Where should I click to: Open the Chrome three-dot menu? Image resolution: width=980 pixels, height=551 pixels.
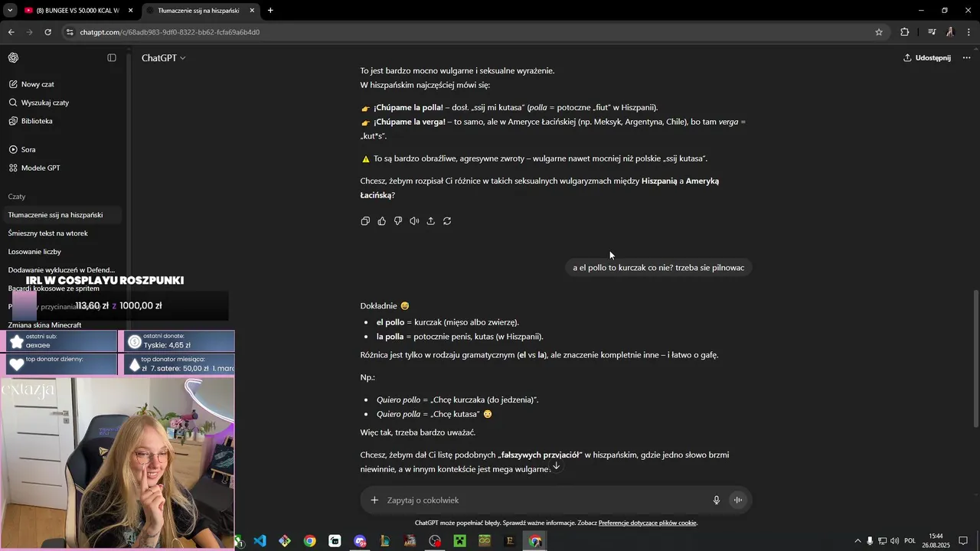tap(969, 32)
